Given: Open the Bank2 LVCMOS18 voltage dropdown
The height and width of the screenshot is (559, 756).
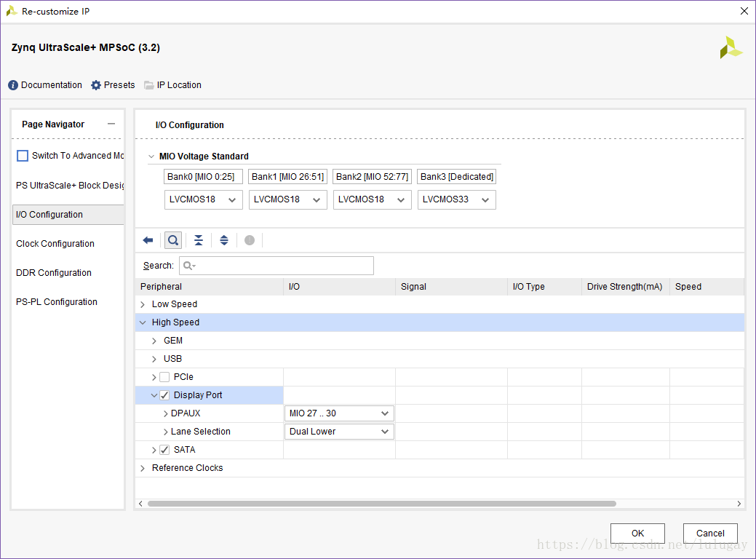Looking at the screenshot, I should click(373, 199).
